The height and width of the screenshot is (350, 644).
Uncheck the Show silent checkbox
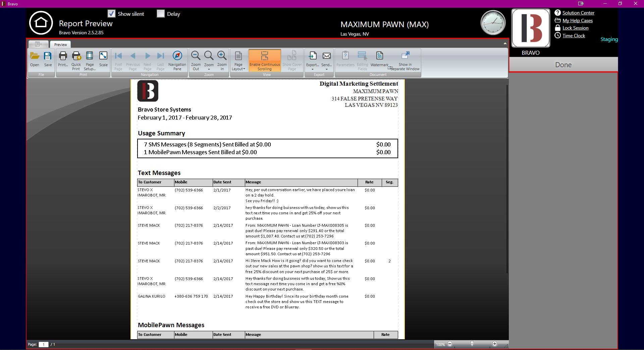point(112,14)
